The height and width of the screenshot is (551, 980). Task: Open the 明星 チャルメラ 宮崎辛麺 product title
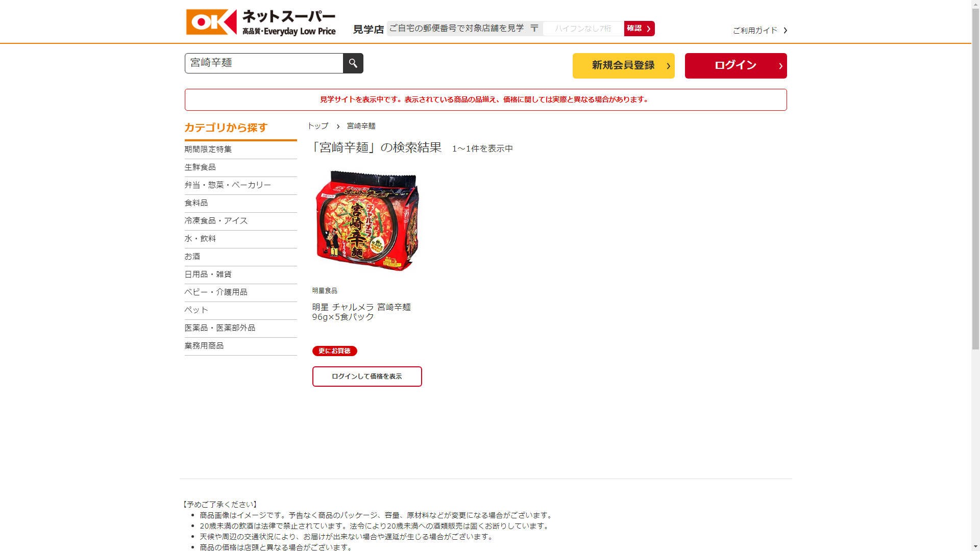[361, 312]
